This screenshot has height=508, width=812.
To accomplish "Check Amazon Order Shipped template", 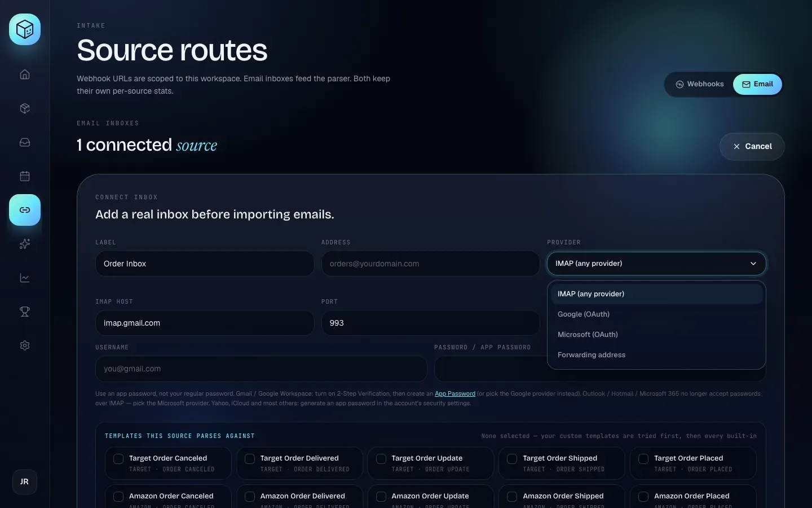I will (512, 497).
